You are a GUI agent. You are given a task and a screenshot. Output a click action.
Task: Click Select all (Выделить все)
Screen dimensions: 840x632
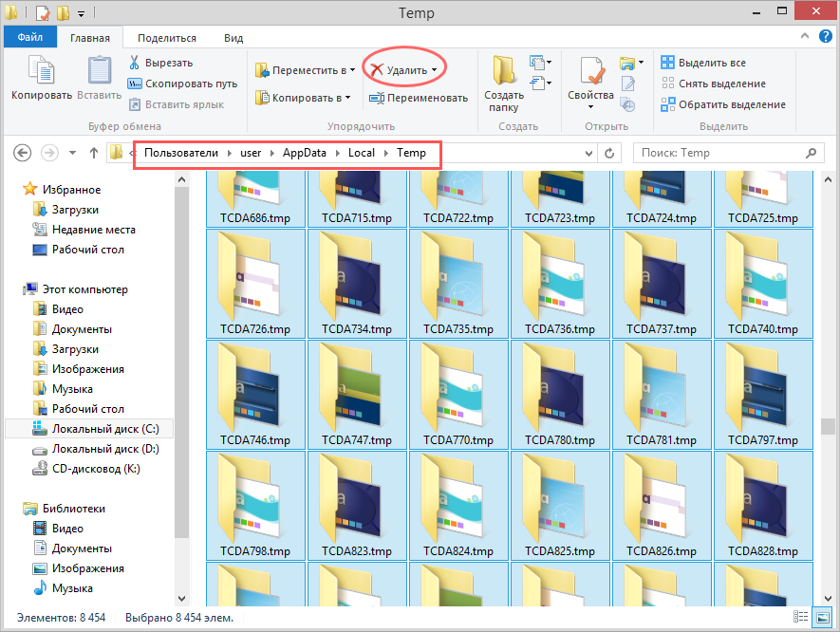point(703,63)
